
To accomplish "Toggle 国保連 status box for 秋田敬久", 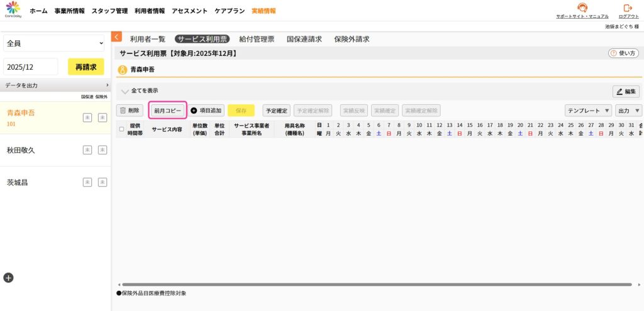I will pos(87,150).
